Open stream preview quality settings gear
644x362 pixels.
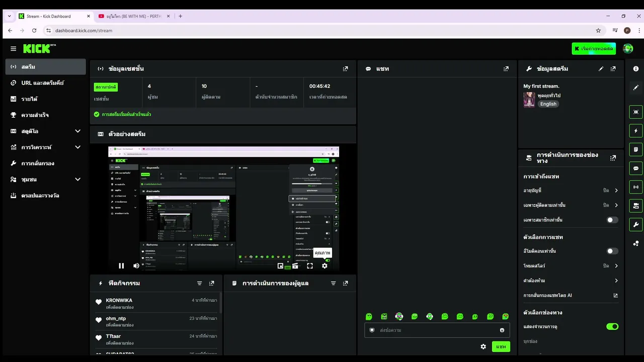325,266
